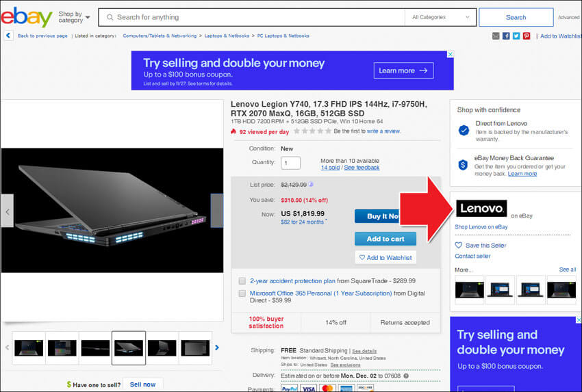Click Visa payment icon
This screenshot has height=392, width=582.
[x=308, y=389]
